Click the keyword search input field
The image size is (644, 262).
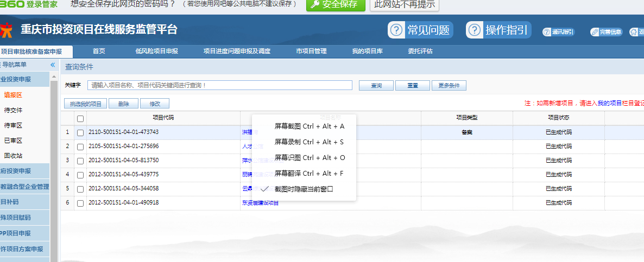pyautogui.click(x=220, y=85)
